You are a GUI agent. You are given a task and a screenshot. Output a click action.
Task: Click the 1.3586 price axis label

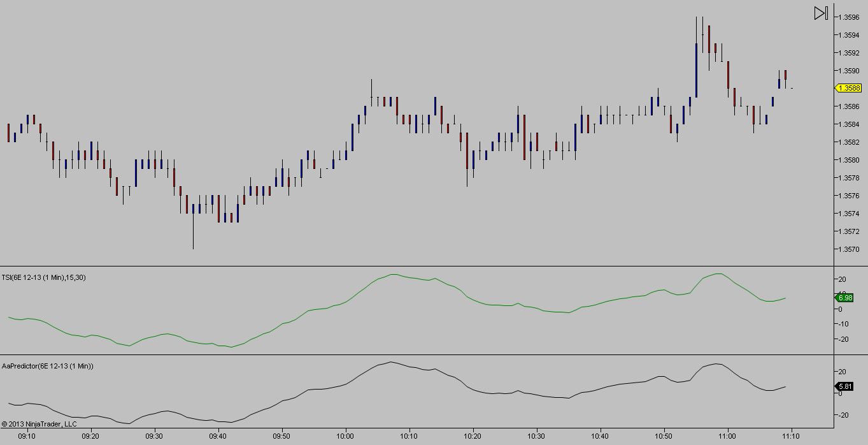click(850, 106)
